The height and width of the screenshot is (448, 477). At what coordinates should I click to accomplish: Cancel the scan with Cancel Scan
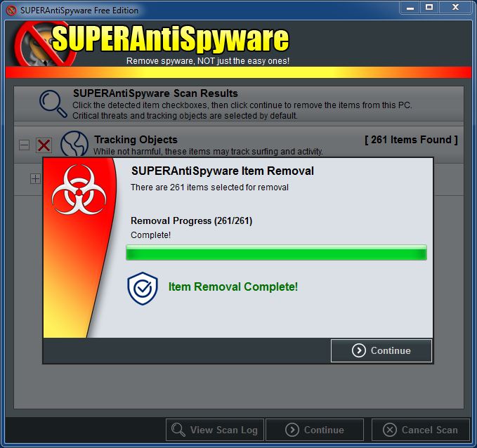click(x=421, y=430)
